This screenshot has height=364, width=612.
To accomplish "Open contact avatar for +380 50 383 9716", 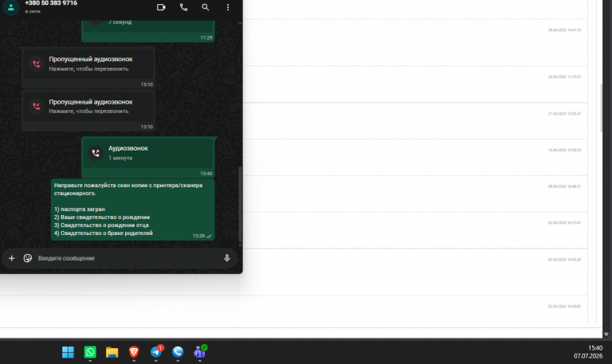I will [x=11, y=7].
